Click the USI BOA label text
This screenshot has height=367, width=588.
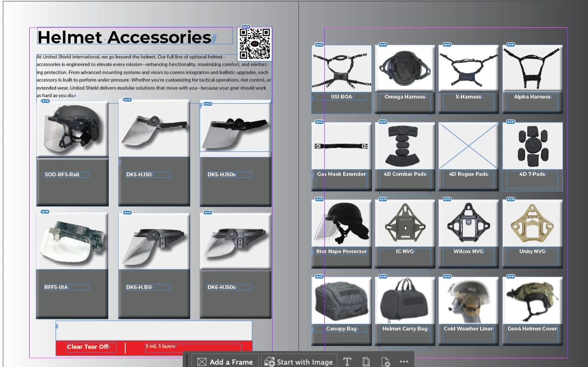tap(341, 97)
